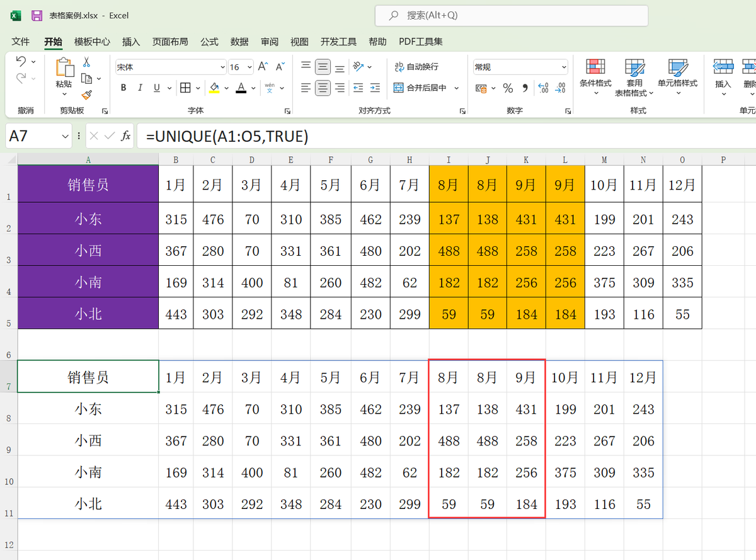Expand the Merge & Center dropdown arrow

click(456, 88)
